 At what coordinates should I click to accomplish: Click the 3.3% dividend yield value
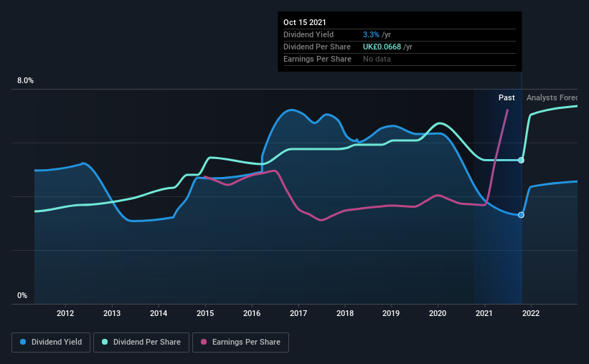point(371,34)
